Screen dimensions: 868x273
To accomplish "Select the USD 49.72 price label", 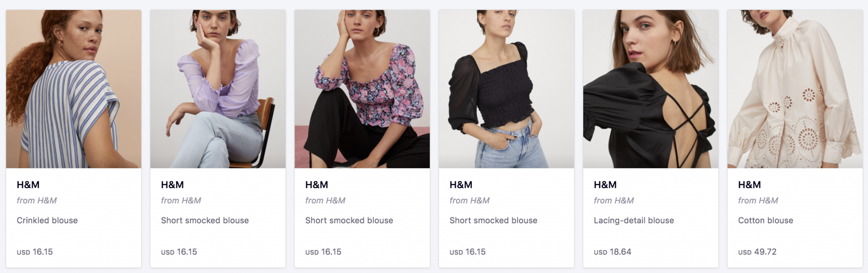I will tap(757, 252).
